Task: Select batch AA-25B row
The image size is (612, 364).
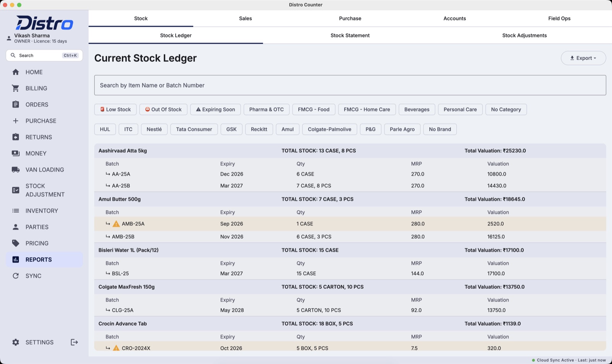Action: [x=350, y=186]
